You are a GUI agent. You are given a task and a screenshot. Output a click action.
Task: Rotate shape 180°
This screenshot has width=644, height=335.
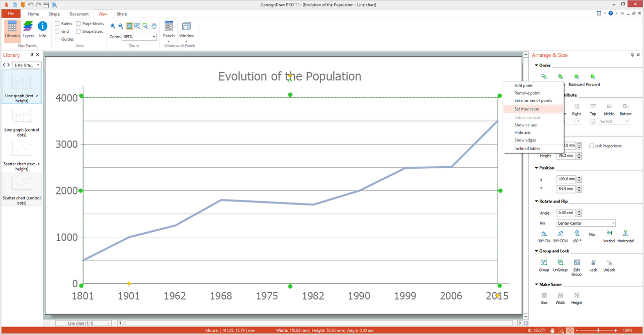tap(577, 236)
